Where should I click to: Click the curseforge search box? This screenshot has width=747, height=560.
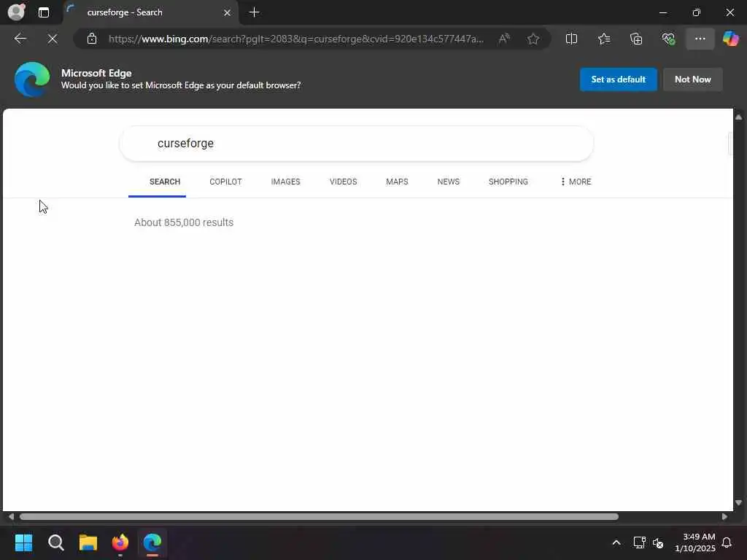click(356, 144)
